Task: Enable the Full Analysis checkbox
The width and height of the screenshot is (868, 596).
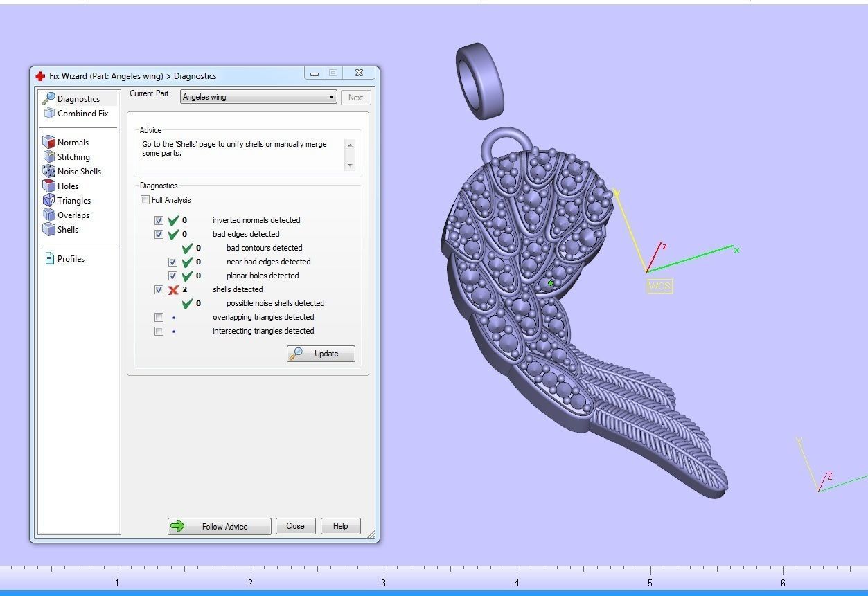Action: [x=145, y=200]
